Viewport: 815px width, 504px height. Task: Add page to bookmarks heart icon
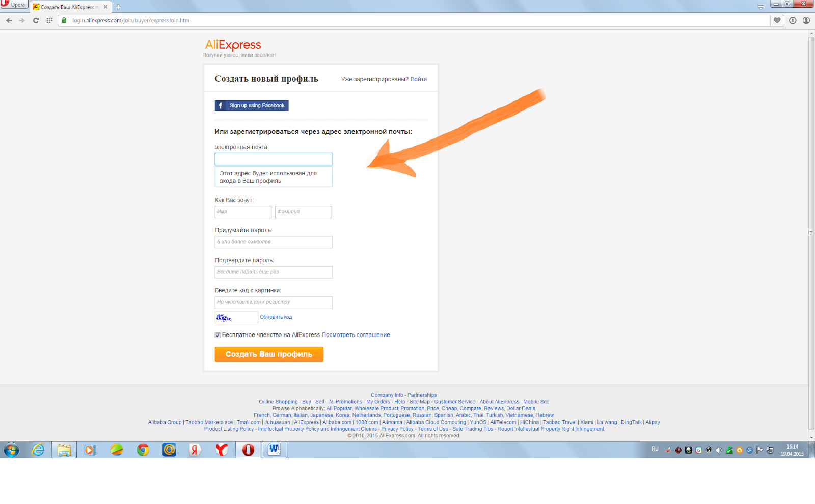(x=777, y=20)
